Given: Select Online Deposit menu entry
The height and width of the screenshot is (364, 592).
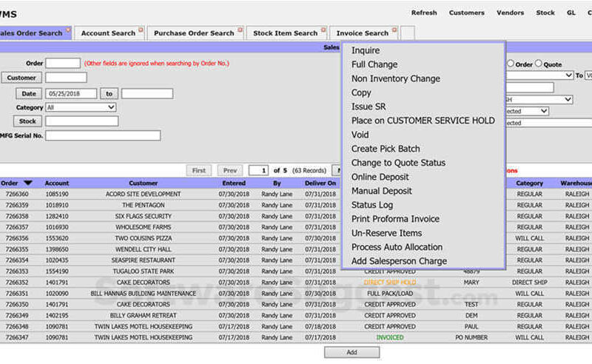Looking at the screenshot, I should coord(380,177).
